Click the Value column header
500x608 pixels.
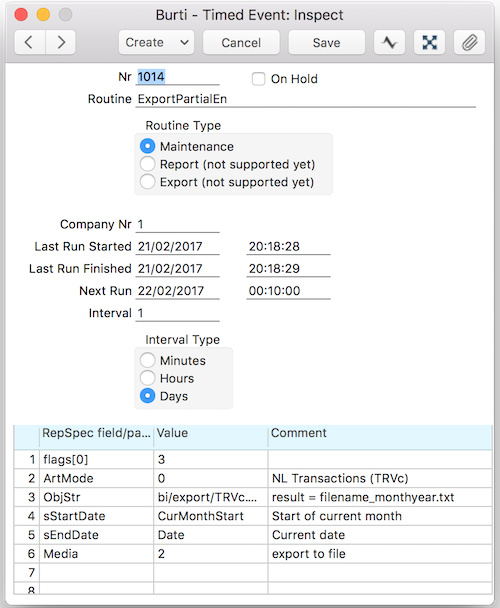point(211,433)
